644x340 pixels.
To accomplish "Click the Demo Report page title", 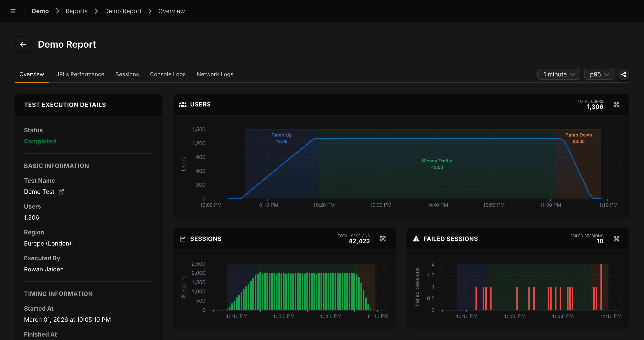I will 67,45.
